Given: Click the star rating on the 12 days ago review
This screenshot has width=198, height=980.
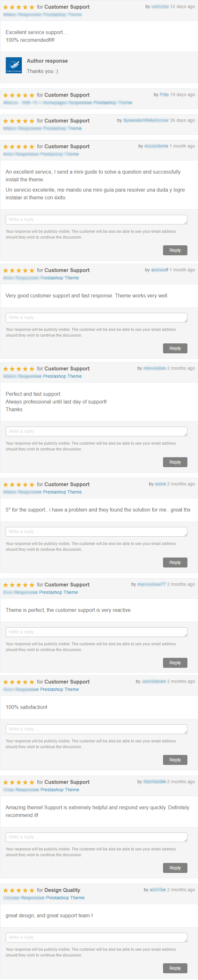Looking at the screenshot, I should [19, 7].
